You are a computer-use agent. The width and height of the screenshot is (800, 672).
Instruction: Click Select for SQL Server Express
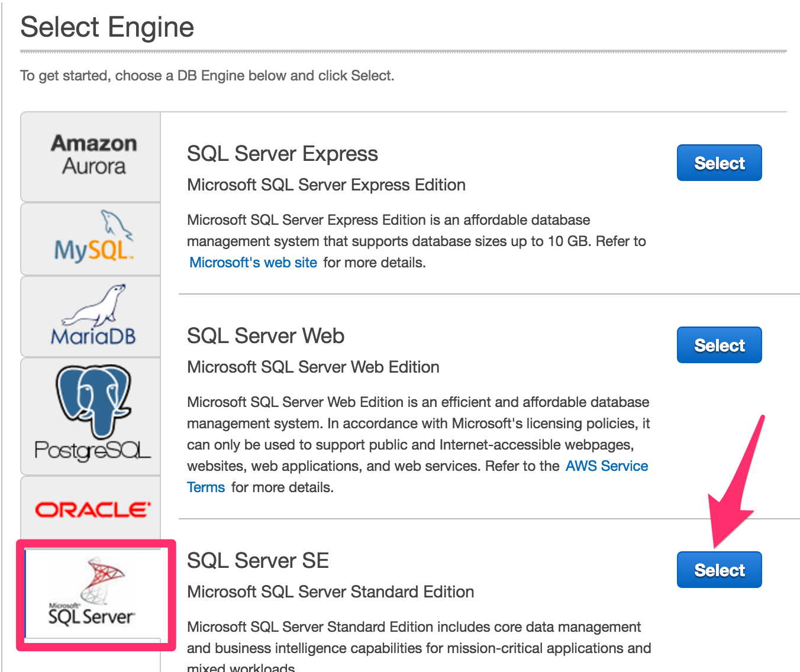[719, 163]
